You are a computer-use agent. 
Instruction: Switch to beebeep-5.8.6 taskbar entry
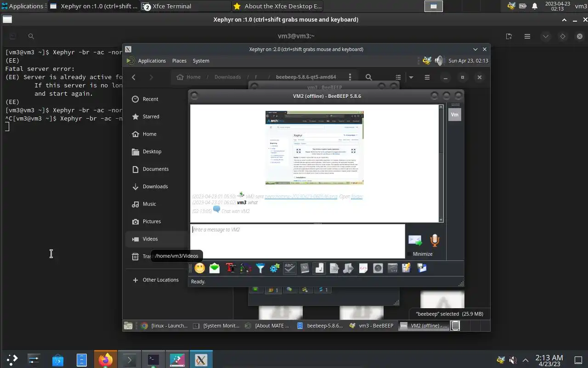pos(320,326)
